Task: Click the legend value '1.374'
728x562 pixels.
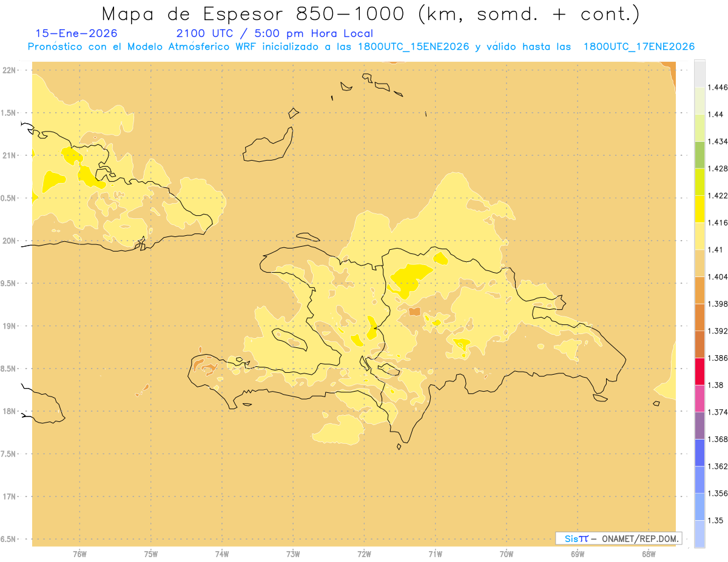Action: (x=718, y=412)
